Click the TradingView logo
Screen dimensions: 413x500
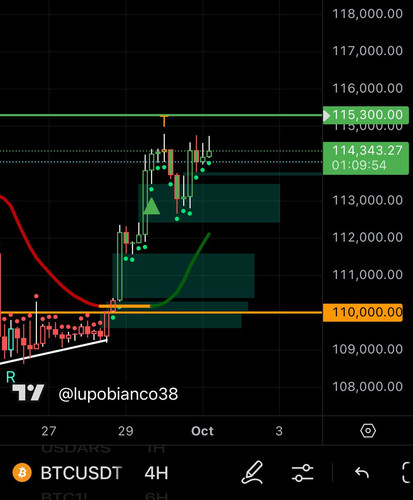pyautogui.click(x=28, y=392)
